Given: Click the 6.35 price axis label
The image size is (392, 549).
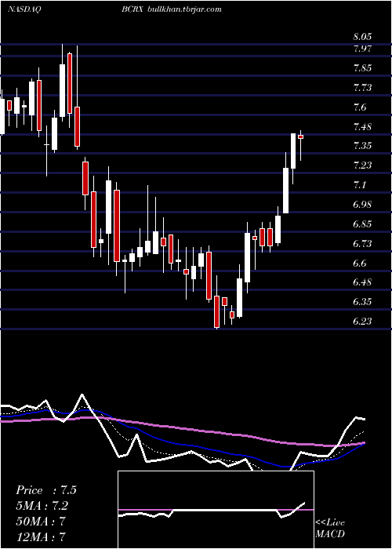Looking at the screenshot, I should pos(362,302).
